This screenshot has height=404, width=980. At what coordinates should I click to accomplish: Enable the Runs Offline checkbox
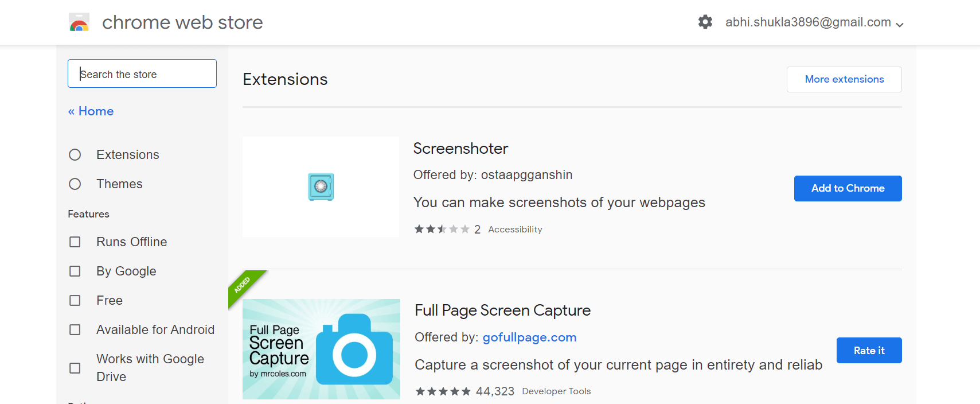[x=75, y=242]
